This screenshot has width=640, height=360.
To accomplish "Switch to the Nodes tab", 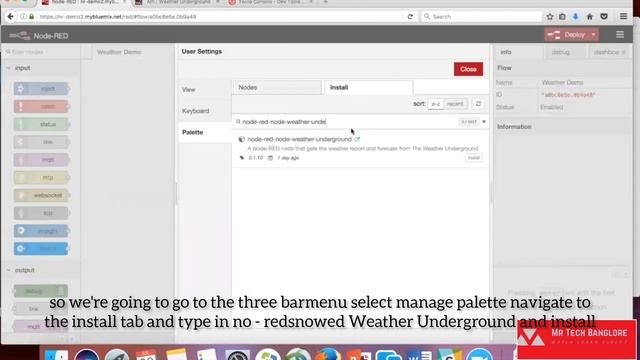I will (277, 87).
